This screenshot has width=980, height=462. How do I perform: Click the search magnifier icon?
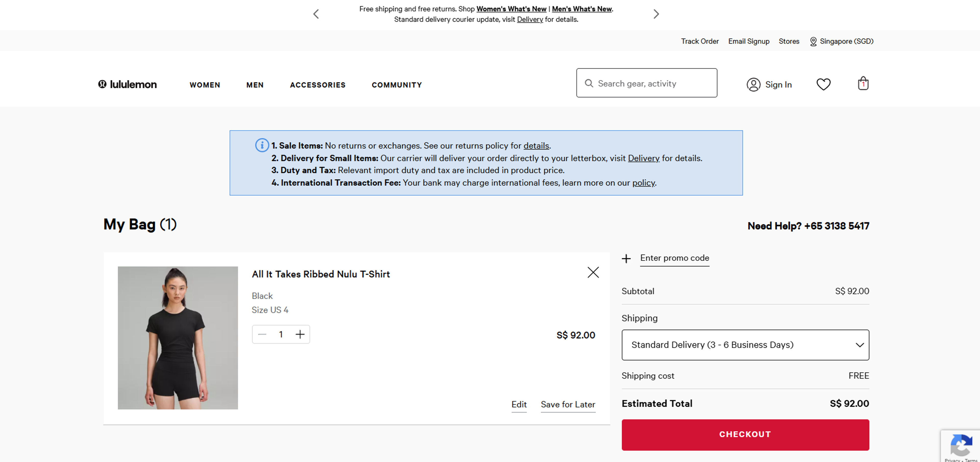pos(589,83)
